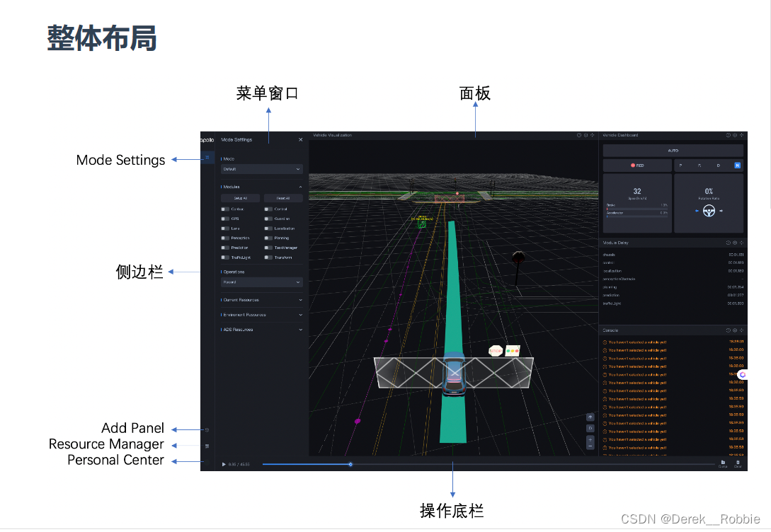Expand the Current Resources section
This screenshot has width=771, height=532.
pos(300,300)
